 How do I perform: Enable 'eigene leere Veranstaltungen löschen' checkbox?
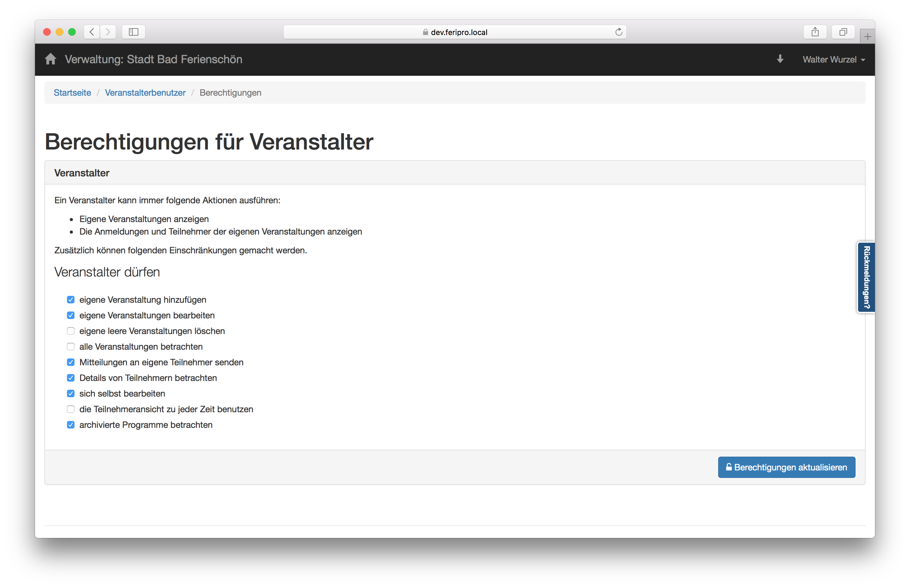71,331
